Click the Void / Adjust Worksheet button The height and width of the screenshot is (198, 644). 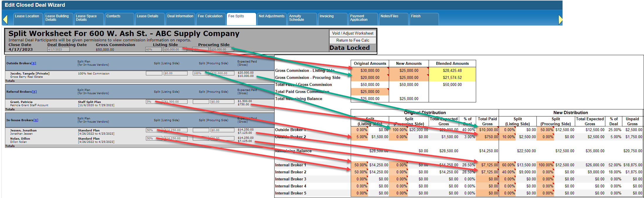352,33
